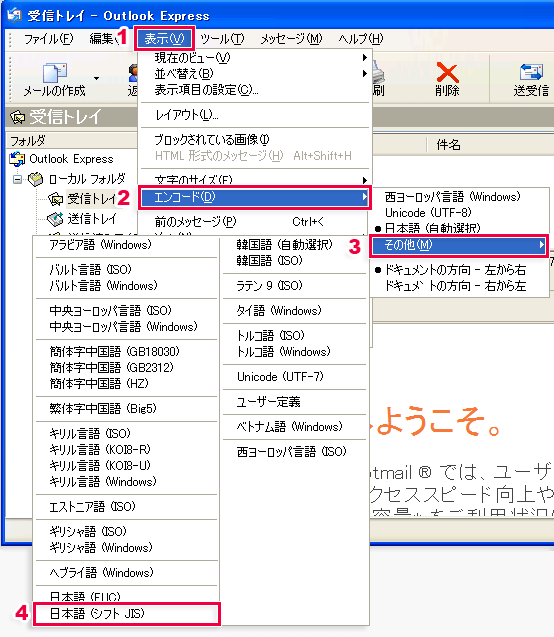Select ヘブライ語 (Windows) encoding
Image resolution: width=554 pixels, height=637 pixels.
[x=127, y=572]
